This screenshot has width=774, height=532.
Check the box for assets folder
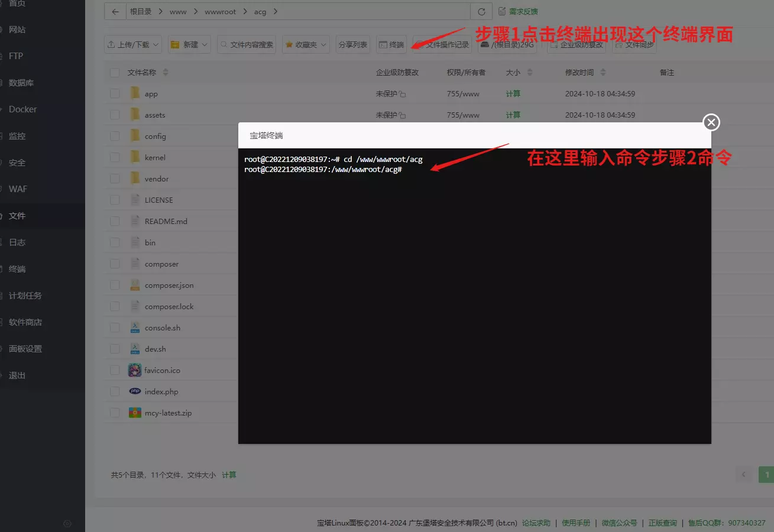pos(115,115)
